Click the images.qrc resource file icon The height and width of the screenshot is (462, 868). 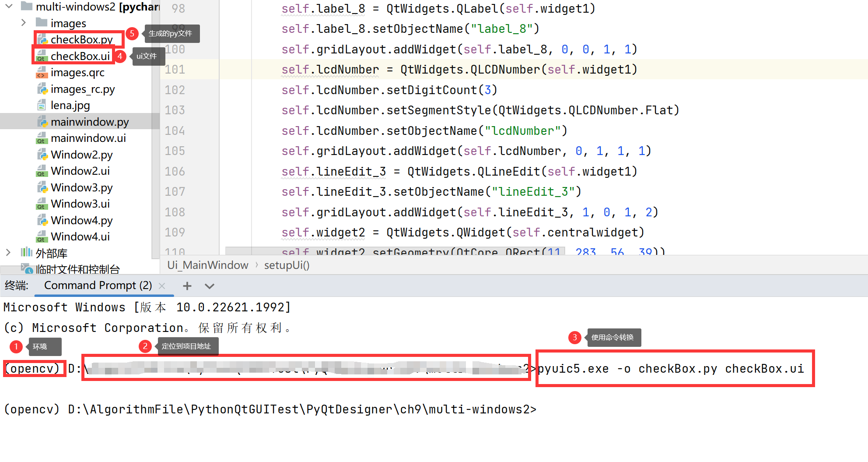pyautogui.click(x=42, y=72)
